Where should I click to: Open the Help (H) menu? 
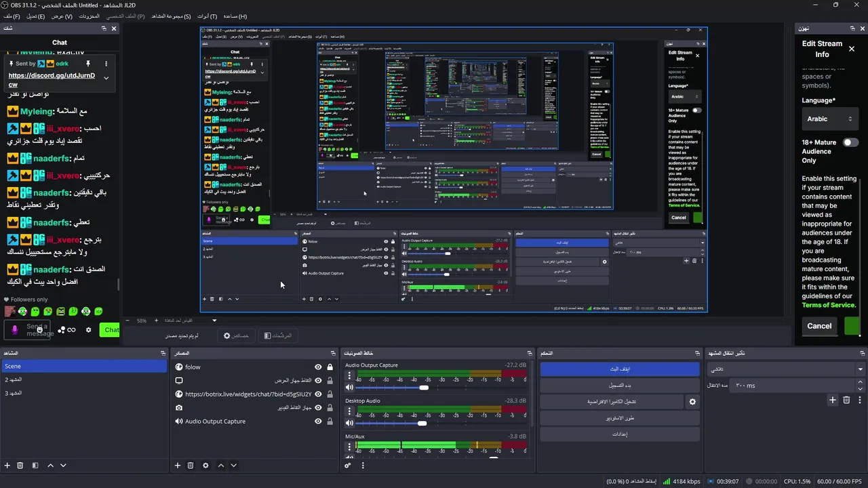click(x=235, y=16)
